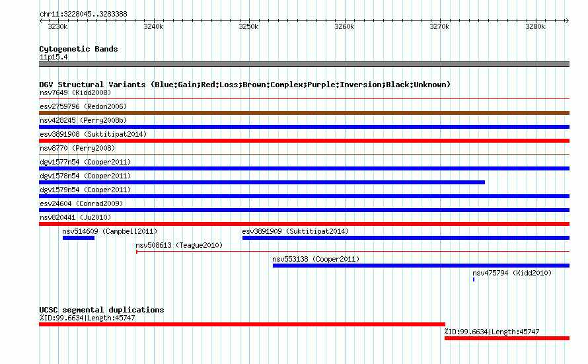
Task: Open the esv2759796 (Redon2006) label
Action: (x=83, y=106)
